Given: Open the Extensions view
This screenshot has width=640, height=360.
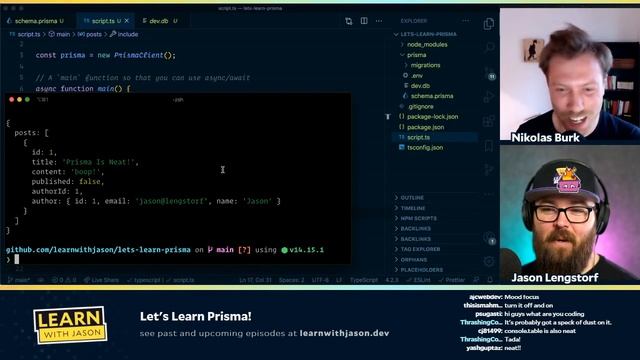Looking at the screenshot, I should click(489, 121).
